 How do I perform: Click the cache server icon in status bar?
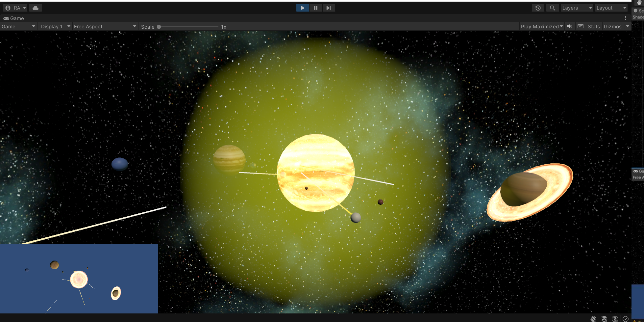[604, 318]
